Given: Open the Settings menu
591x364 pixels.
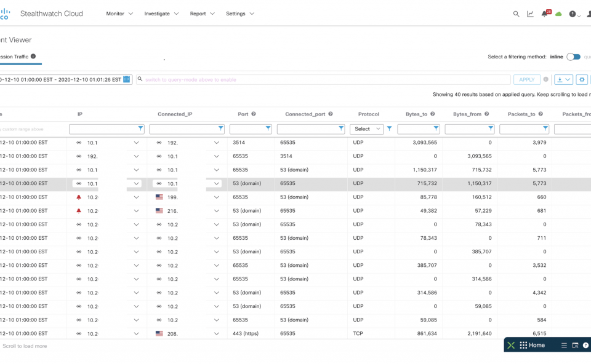Looking at the screenshot, I should (x=240, y=14).
